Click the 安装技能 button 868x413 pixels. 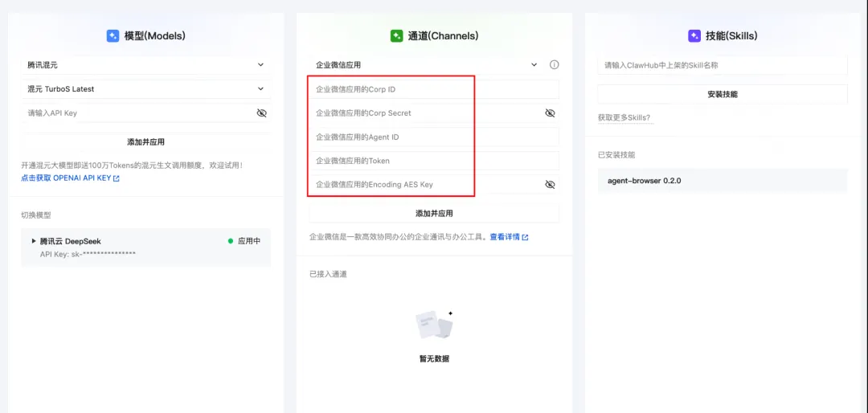pos(723,94)
